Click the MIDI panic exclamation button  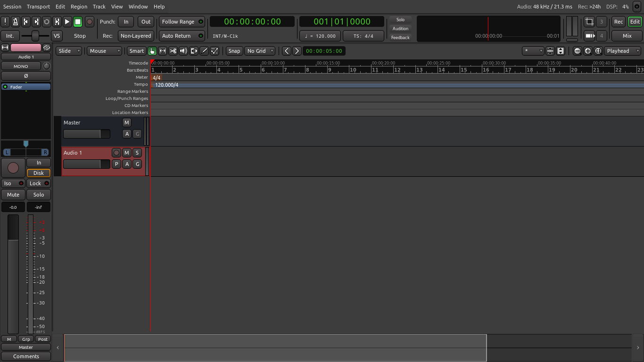(x=5, y=22)
